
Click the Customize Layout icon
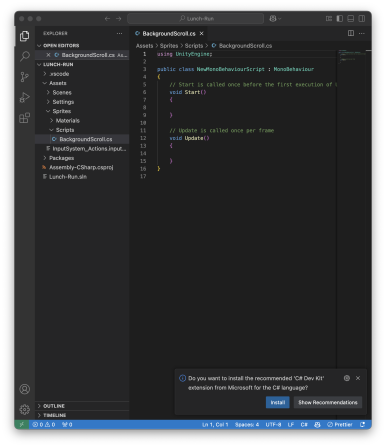(329, 19)
